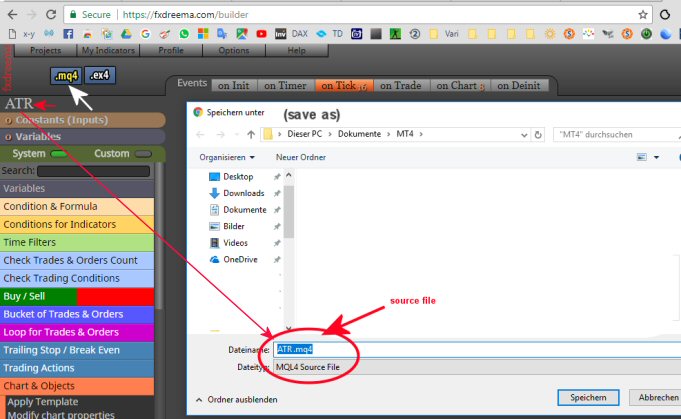Screen dimensions: 681x419
Task: Open the Google Drive bookmark
Action: coord(126,34)
